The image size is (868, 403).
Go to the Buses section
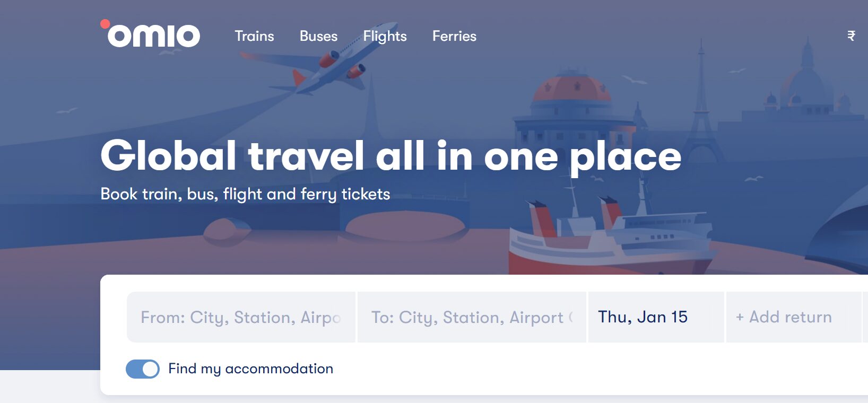tap(318, 36)
